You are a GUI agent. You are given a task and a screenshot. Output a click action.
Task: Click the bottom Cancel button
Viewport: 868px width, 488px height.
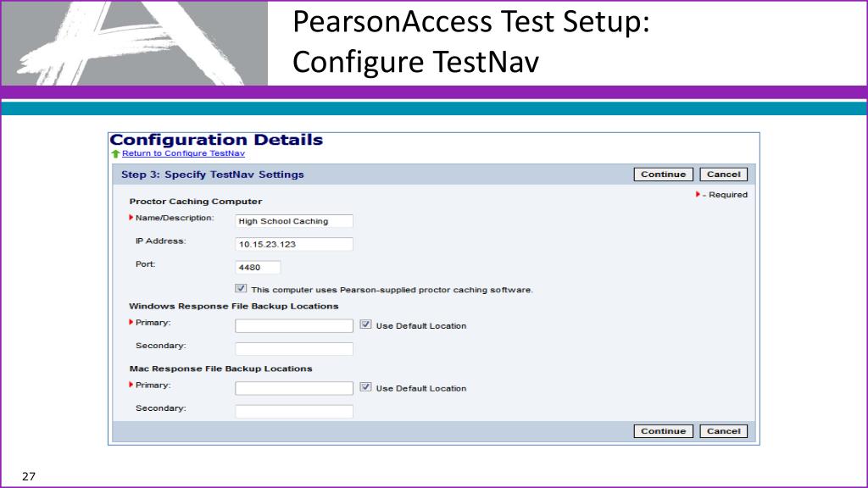point(724,431)
